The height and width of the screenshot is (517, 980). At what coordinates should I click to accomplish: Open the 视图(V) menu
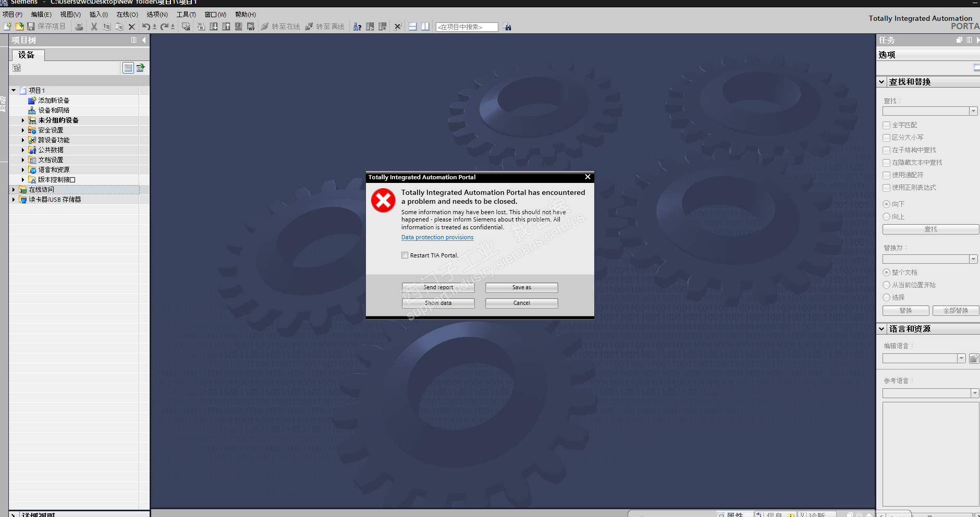[70, 15]
